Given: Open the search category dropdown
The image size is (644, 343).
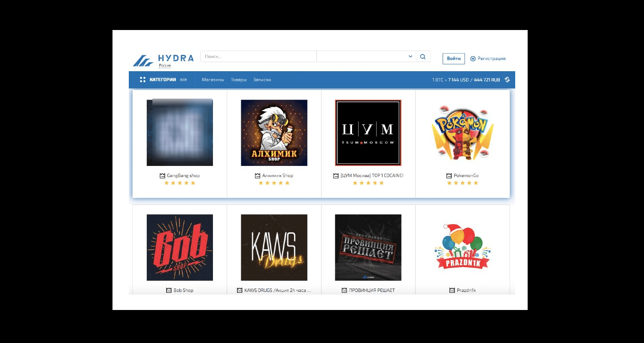Looking at the screenshot, I should coord(410,56).
